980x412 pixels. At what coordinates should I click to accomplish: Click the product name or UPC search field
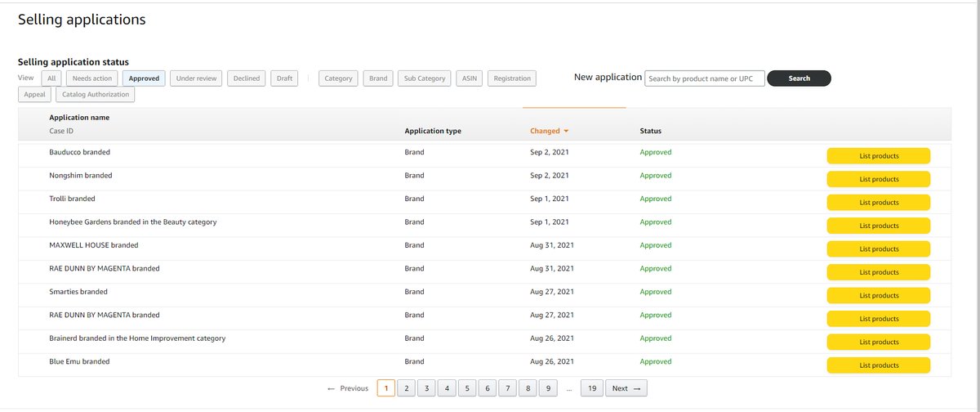(x=706, y=78)
